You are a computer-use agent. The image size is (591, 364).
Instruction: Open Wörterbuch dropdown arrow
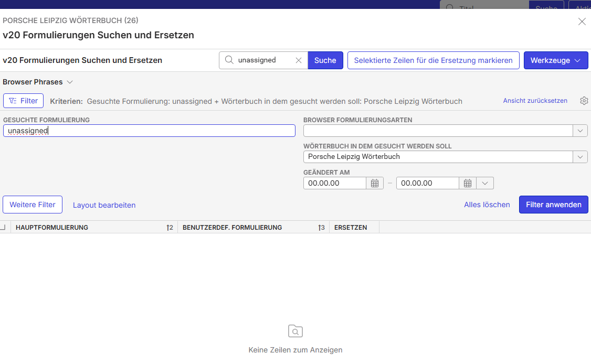tap(580, 157)
